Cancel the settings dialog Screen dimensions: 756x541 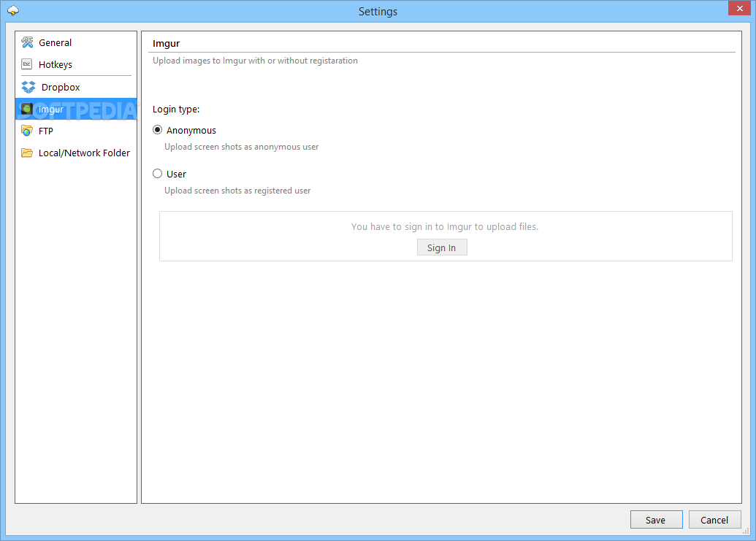[x=714, y=520]
